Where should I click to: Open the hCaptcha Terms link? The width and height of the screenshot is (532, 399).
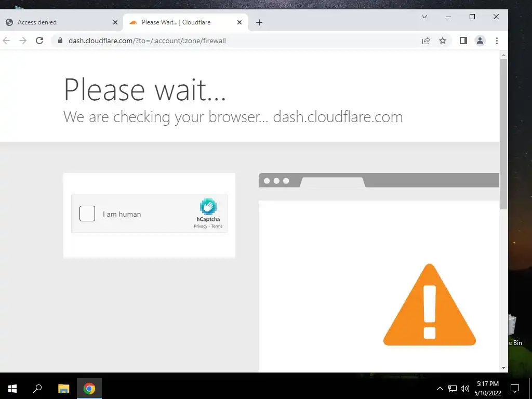(217, 227)
